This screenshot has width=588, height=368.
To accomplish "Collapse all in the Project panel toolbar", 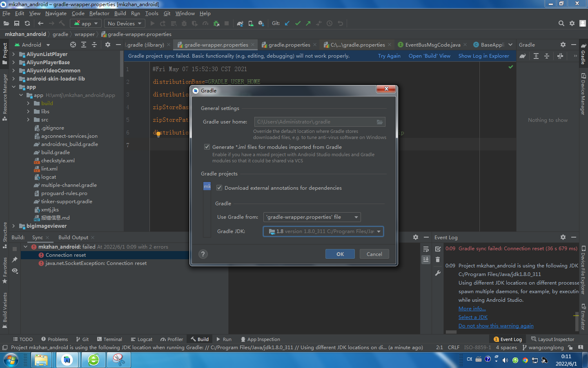I will coord(94,45).
